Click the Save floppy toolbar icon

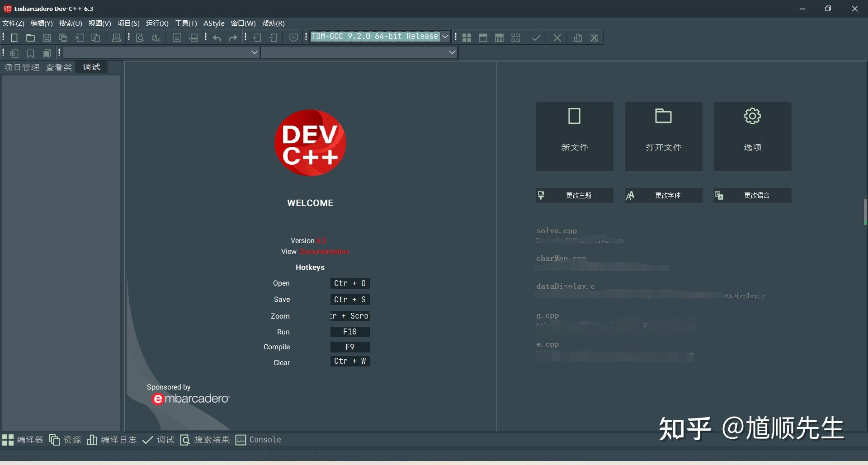click(47, 38)
